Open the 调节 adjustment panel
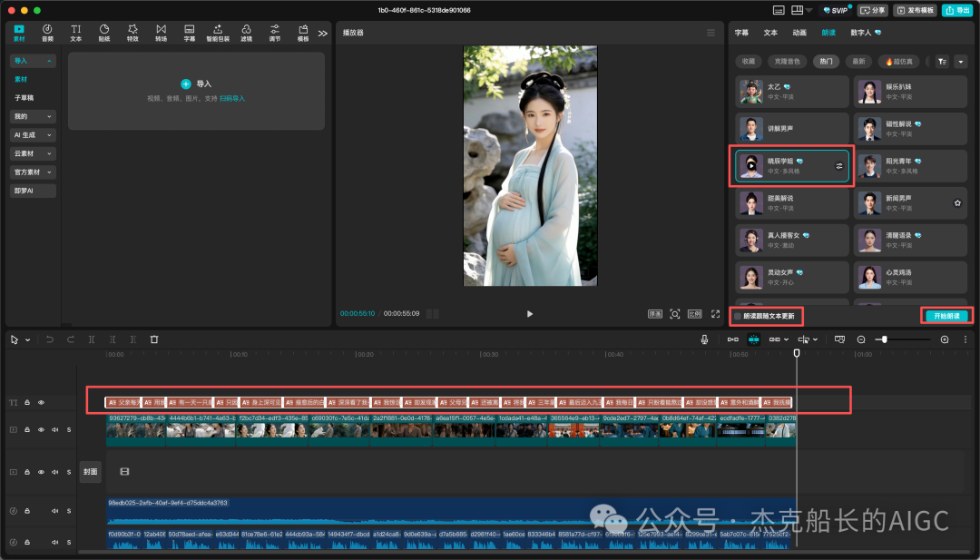Viewport: 980px width, 560px height. [x=275, y=33]
